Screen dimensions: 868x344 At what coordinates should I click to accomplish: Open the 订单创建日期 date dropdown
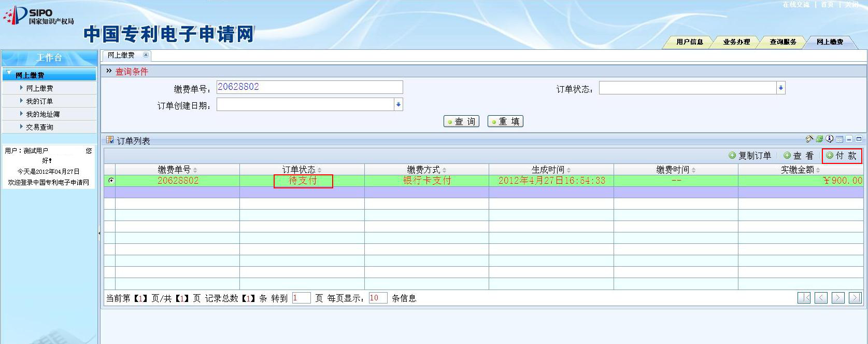click(x=398, y=105)
